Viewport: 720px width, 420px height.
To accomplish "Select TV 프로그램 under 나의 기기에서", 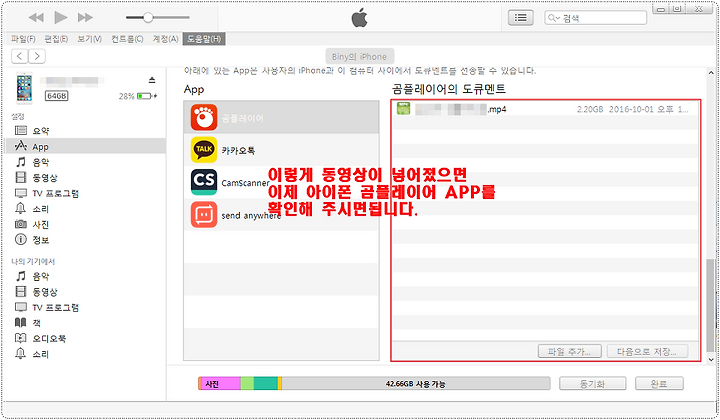I will [x=86, y=308].
